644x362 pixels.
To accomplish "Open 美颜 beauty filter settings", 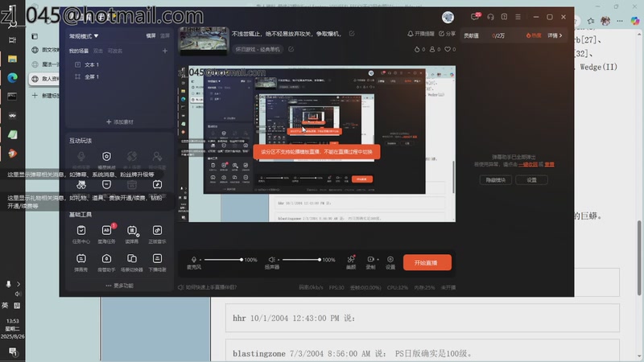I will pyautogui.click(x=351, y=262).
